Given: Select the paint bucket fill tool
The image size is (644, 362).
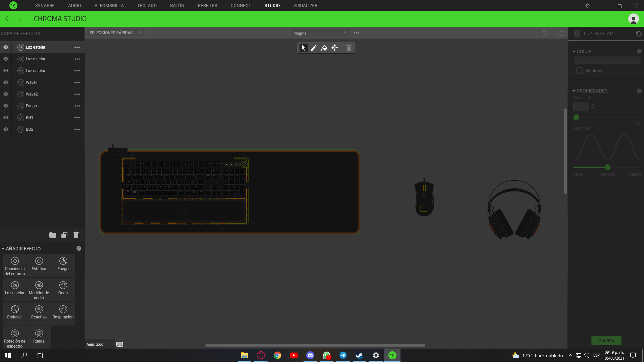Looking at the screenshot, I should coord(324,48).
